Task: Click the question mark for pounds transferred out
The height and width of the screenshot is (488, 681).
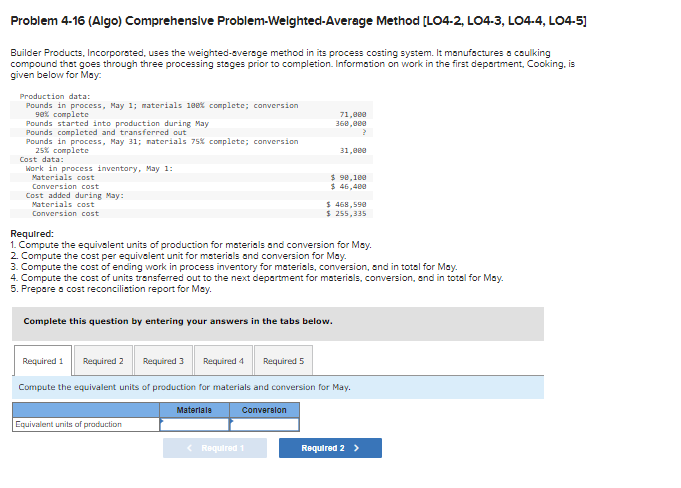Action: tap(364, 133)
